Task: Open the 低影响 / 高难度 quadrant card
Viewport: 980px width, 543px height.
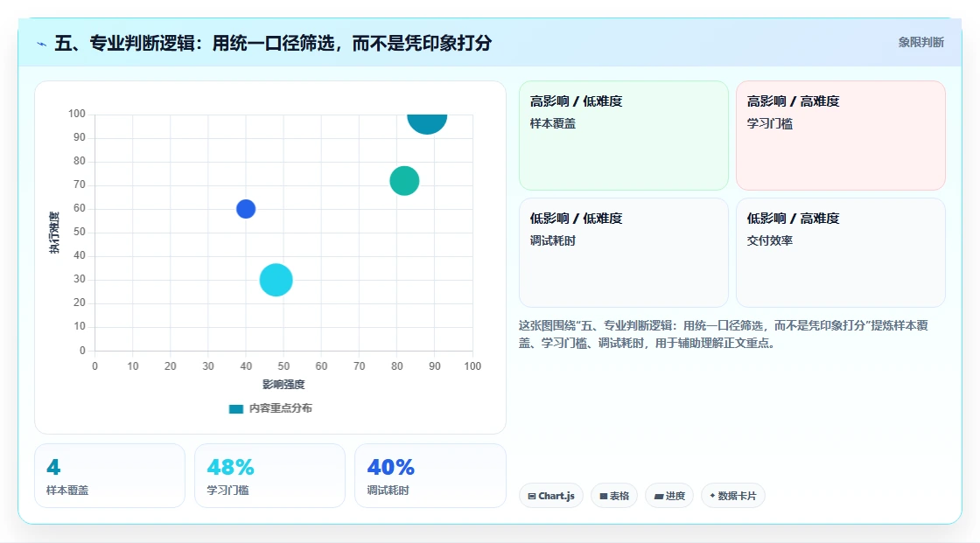Action: (841, 253)
